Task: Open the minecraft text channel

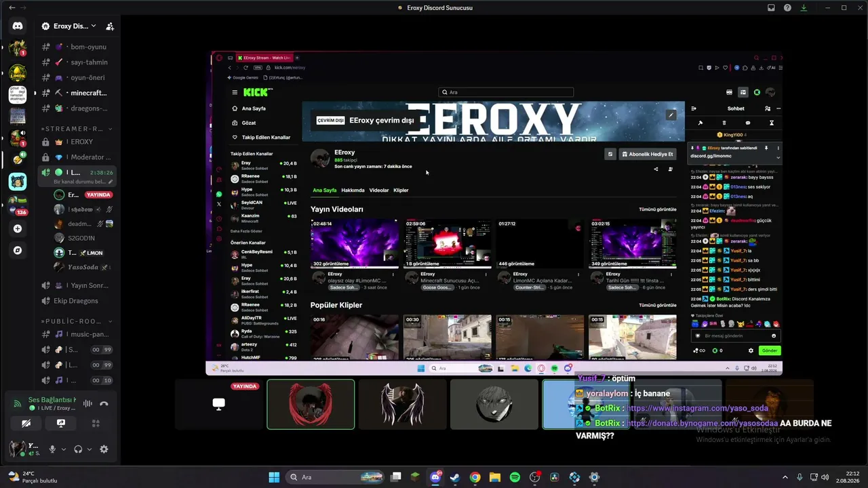Action: tap(77, 93)
